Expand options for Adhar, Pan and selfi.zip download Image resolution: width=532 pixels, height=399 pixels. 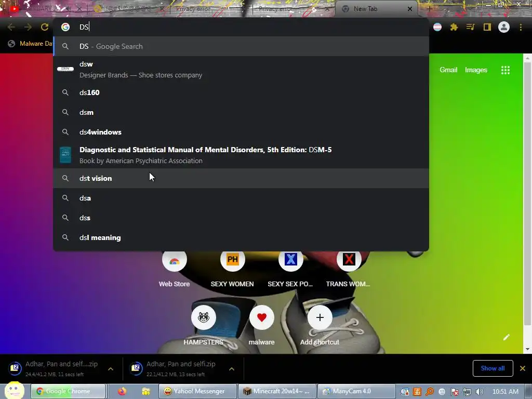click(x=232, y=369)
